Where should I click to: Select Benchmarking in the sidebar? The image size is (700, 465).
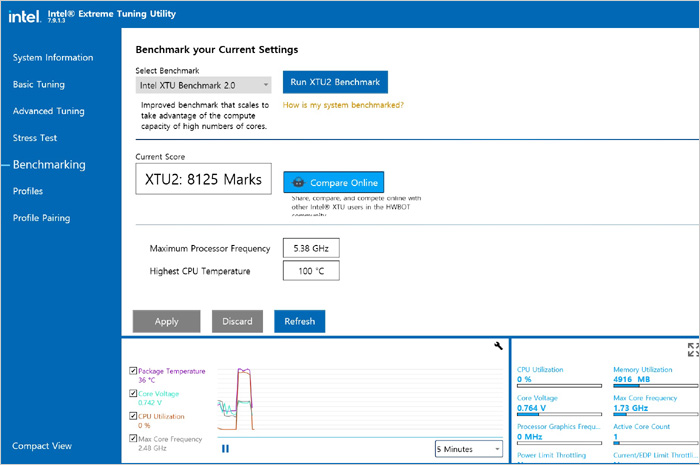(49, 165)
